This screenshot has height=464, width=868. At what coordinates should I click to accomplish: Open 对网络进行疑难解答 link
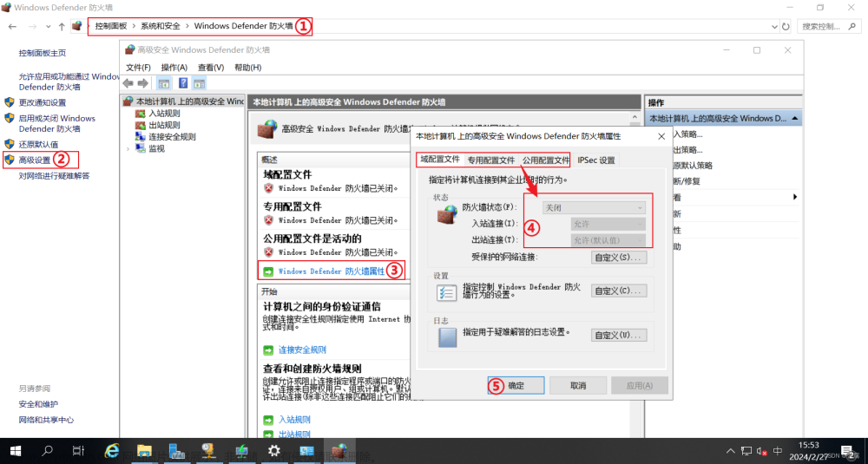54,176
